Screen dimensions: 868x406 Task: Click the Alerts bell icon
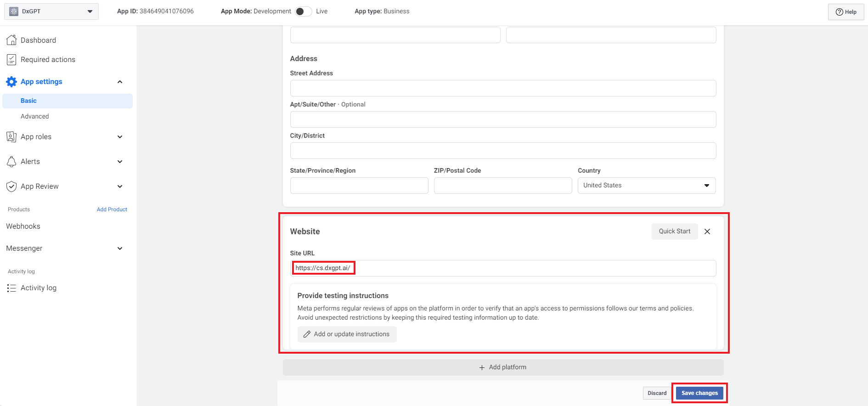[x=11, y=162]
